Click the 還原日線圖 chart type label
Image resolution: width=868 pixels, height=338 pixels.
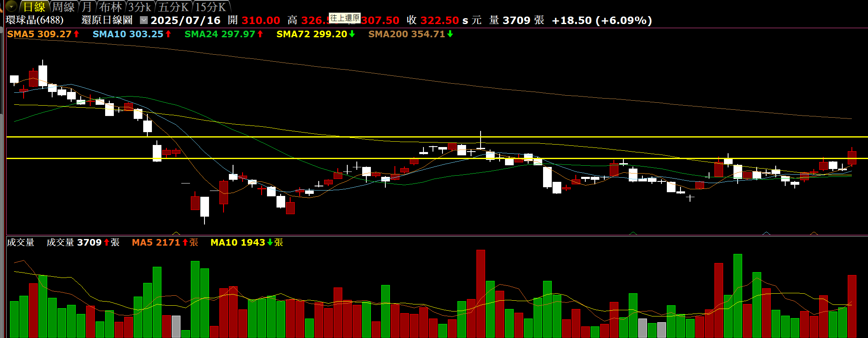pos(107,20)
